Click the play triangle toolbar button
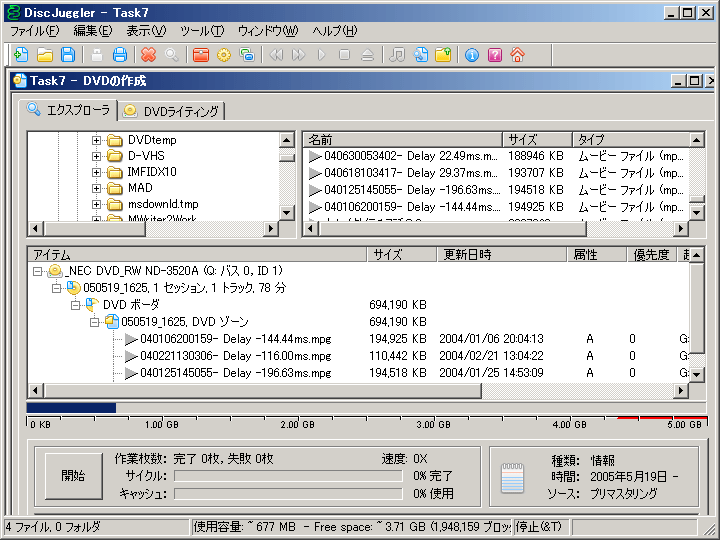 click(x=321, y=55)
